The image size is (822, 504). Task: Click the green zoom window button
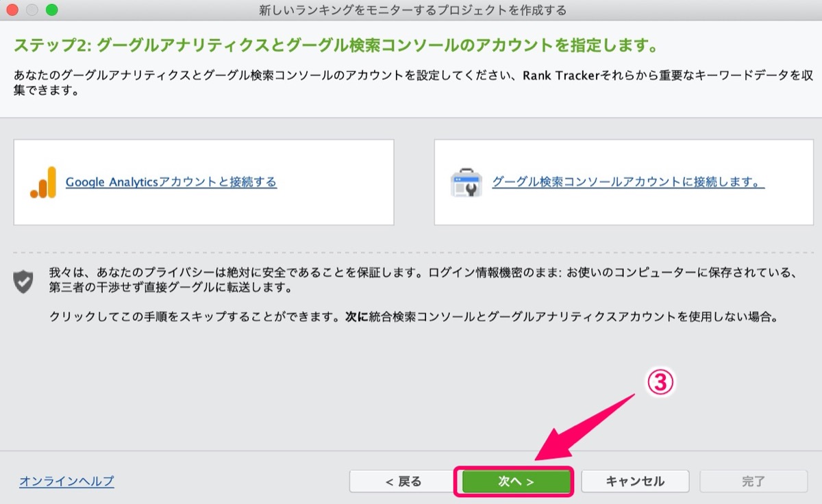(x=52, y=10)
